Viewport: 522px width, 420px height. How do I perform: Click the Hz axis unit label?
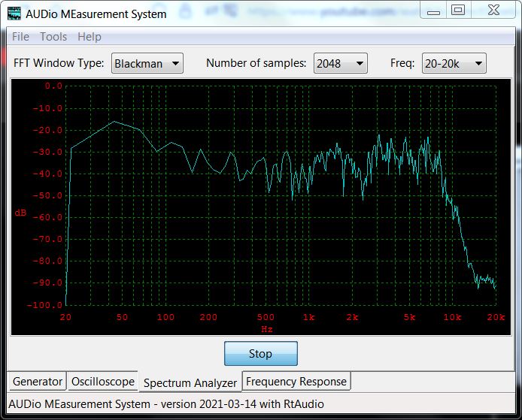pos(267,329)
